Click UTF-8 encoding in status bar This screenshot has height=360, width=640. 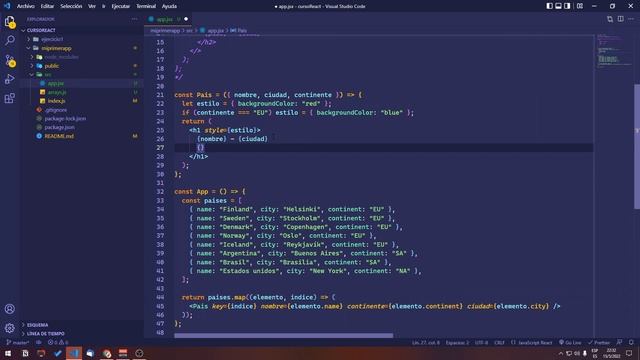(481, 342)
